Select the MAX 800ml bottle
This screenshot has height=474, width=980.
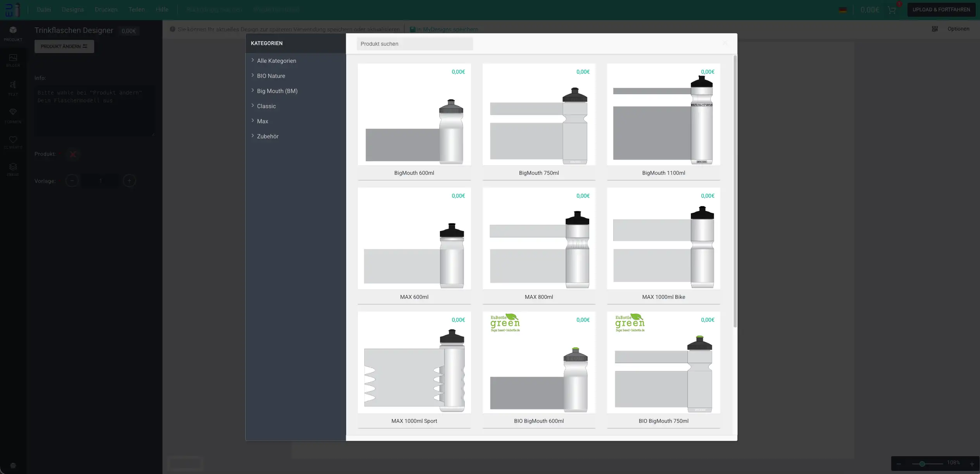click(539, 246)
